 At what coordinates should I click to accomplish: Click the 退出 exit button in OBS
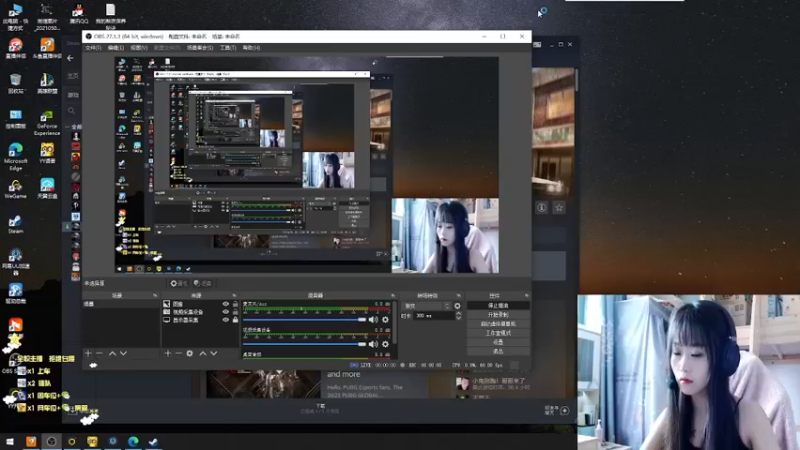tap(498, 351)
